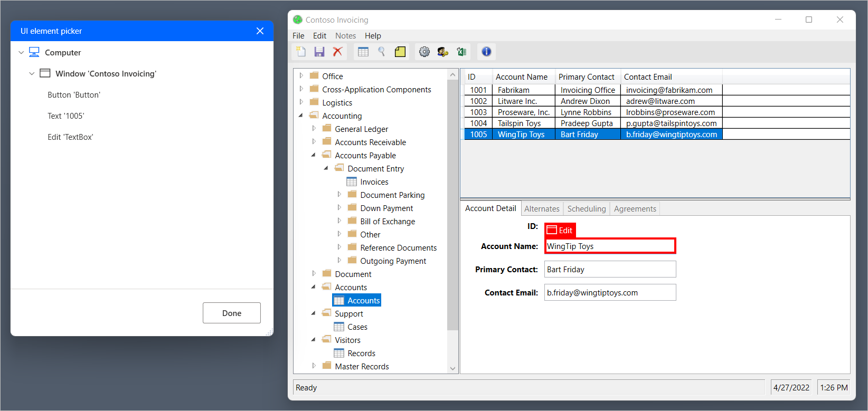This screenshot has height=411, width=868.
Task: Click the Account Name text field
Action: (x=610, y=246)
